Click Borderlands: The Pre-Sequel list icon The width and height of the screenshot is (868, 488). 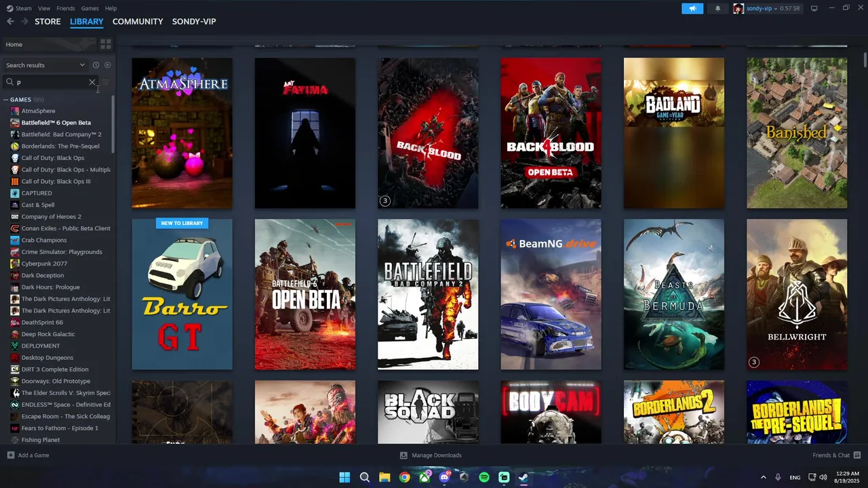point(15,146)
